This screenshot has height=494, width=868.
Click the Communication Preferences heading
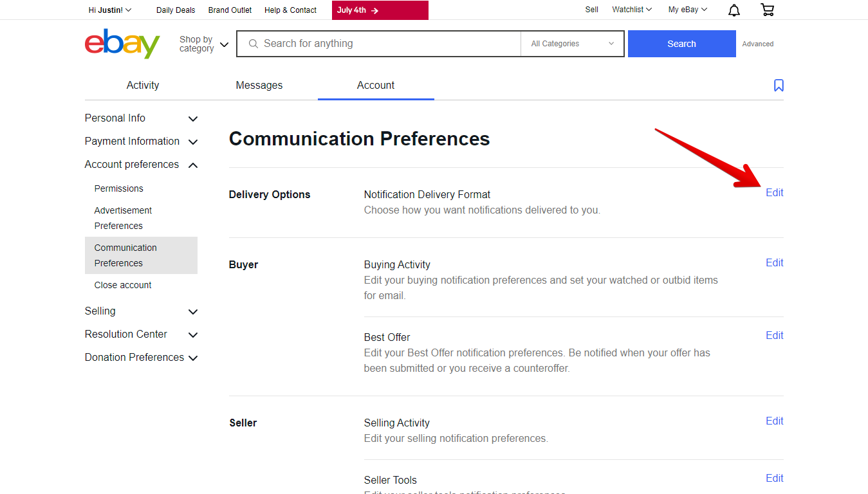click(360, 139)
